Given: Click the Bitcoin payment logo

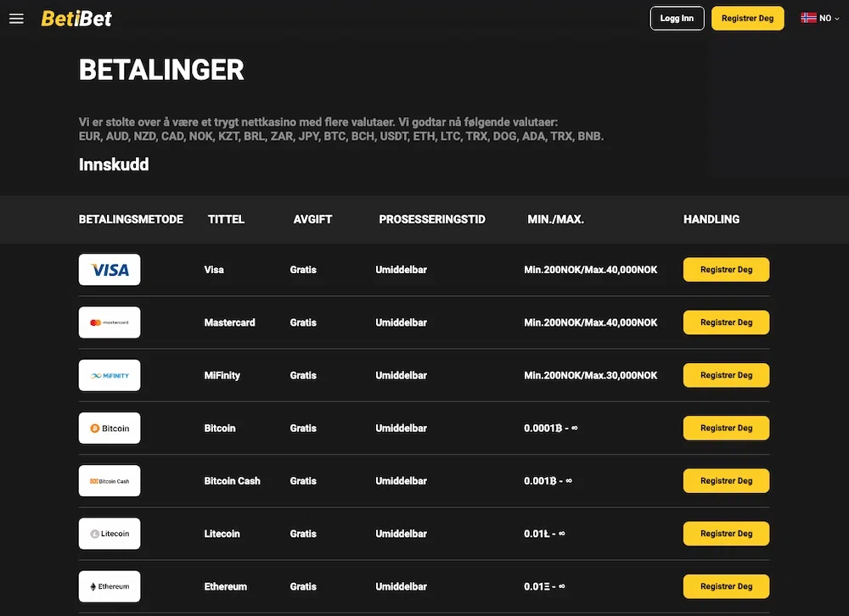Looking at the screenshot, I should tap(110, 428).
